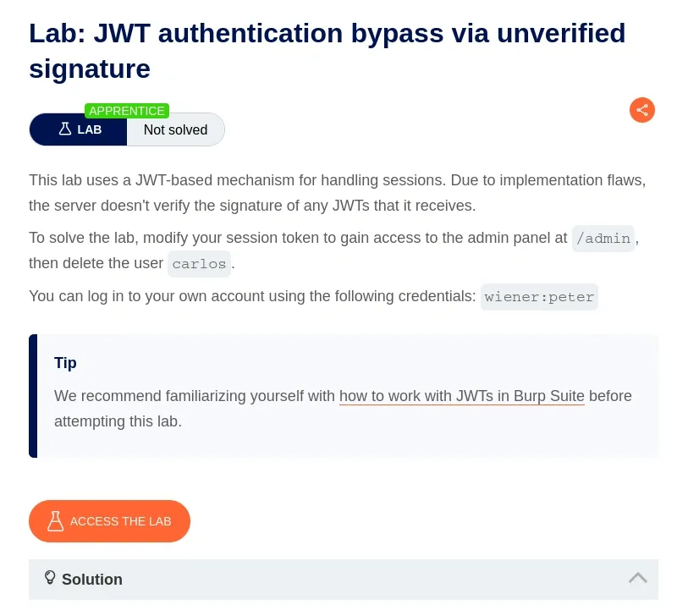The image size is (688, 616).
Task: Click the Not solved status label
Action: point(175,129)
